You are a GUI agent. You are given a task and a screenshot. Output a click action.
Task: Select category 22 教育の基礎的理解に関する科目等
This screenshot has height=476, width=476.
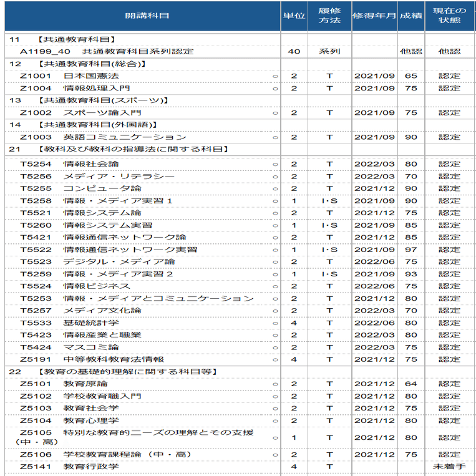(113, 372)
